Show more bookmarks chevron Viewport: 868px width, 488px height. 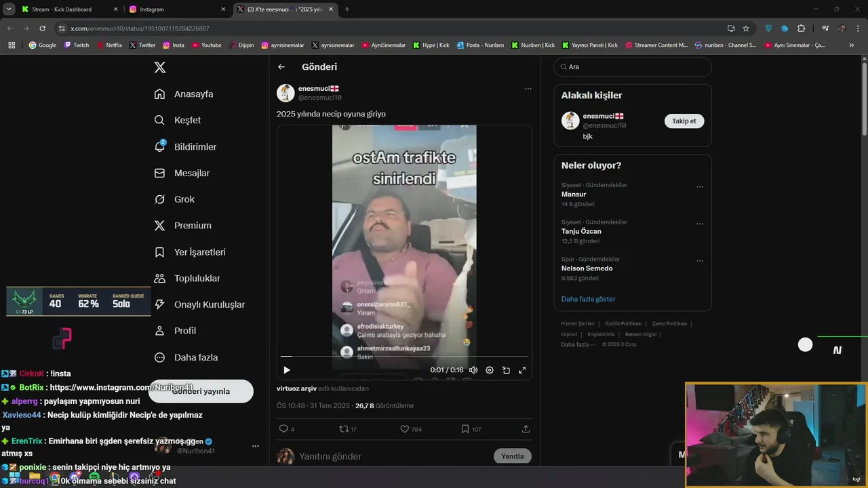852,45
